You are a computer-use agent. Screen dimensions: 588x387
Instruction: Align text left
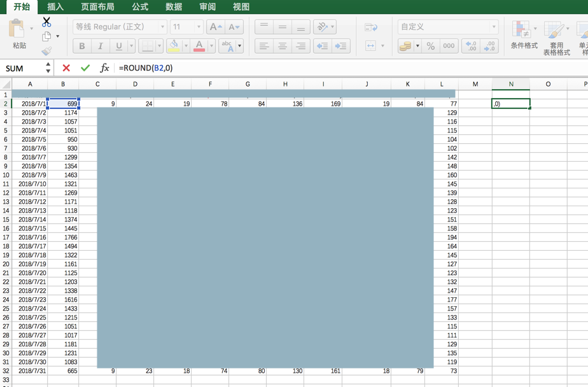pyautogui.click(x=264, y=46)
